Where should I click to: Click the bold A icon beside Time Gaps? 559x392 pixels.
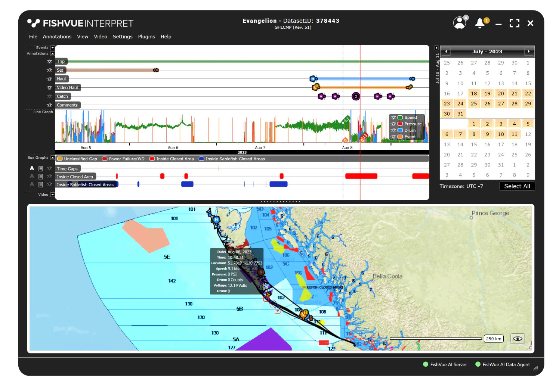(x=32, y=168)
